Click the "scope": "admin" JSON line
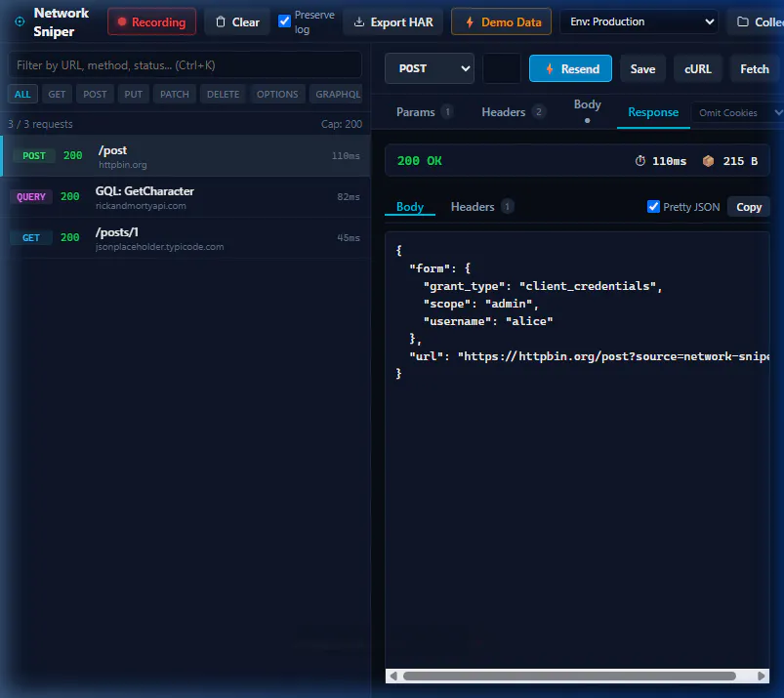The width and height of the screenshot is (784, 698). click(x=480, y=304)
